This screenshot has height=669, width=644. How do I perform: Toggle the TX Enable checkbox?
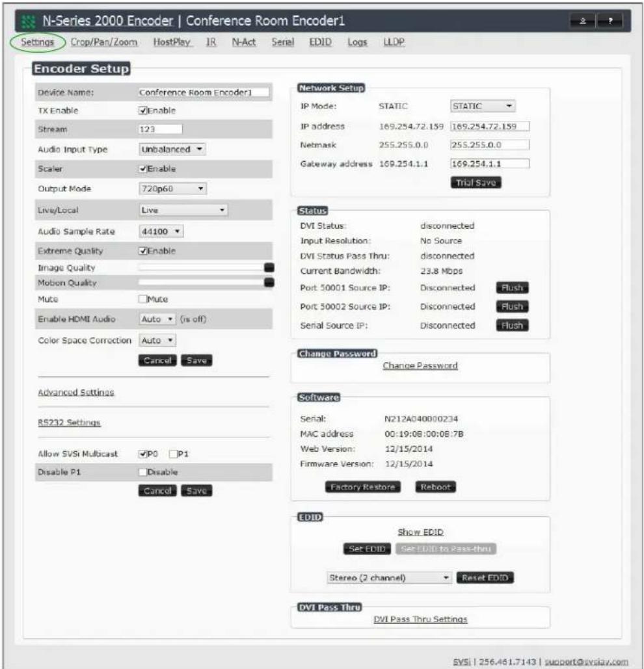pyautogui.click(x=142, y=111)
